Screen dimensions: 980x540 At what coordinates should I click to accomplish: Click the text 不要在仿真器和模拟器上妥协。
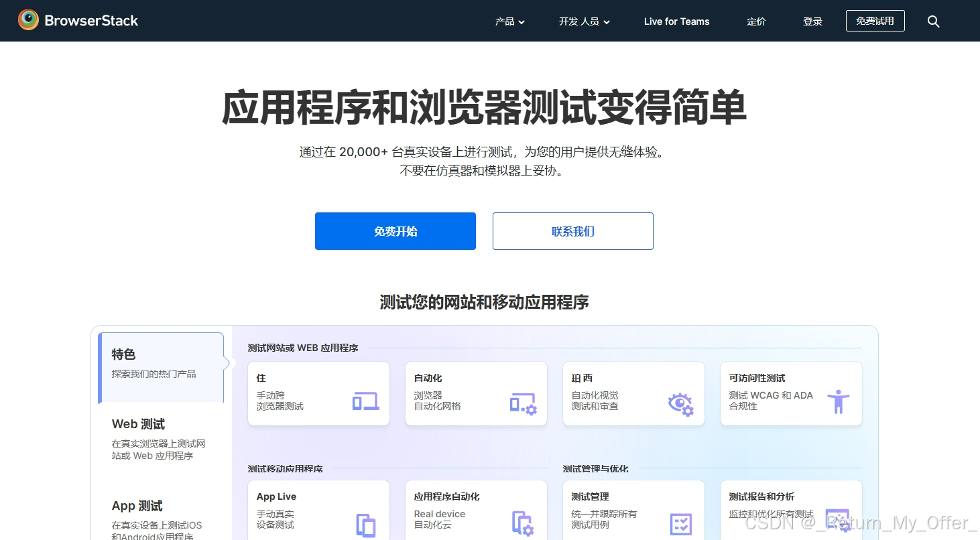tap(483, 171)
